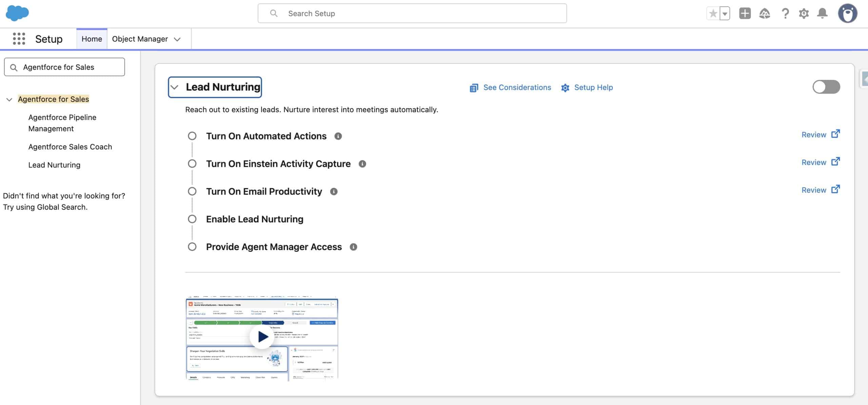Select the Turn On Email Productivity step circle
Screen dimensions: 868x405
(192, 191)
